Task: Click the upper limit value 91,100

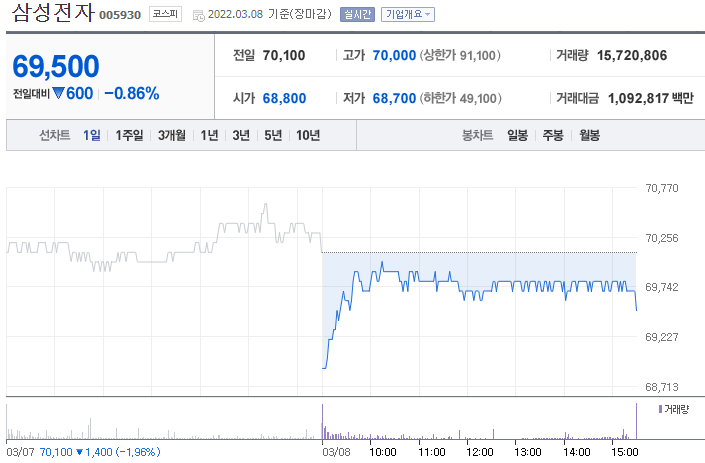Action: [477, 55]
